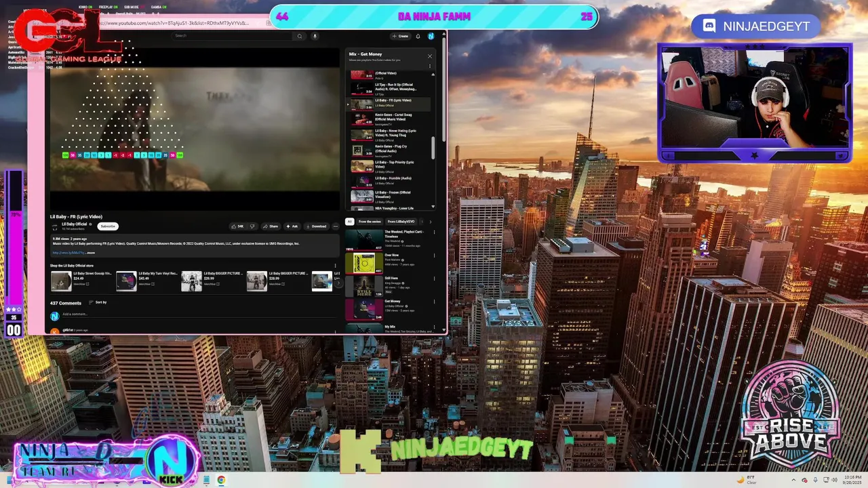This screenshot has width=868, height=488.
Task: Play Kevin Gates - Plug Cry playlist entry
Action: (x=390, y=150)
